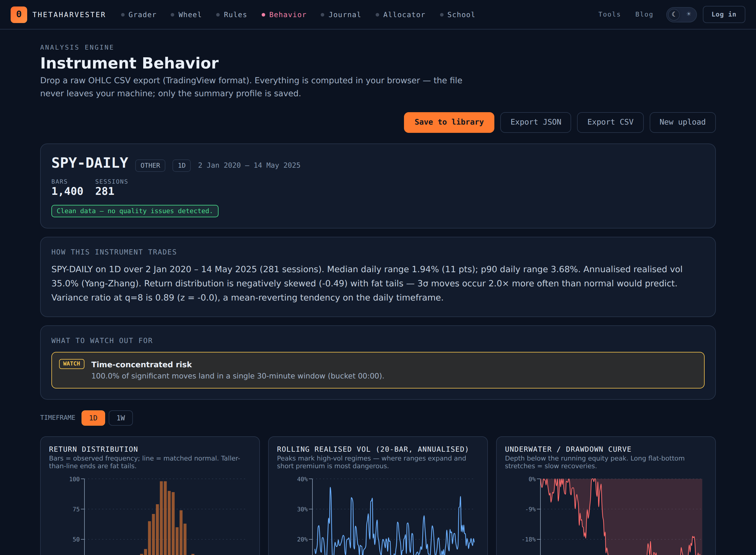This screenshot has width=756, height=555.
Task: Click the bars count 1,400
Action: pos(67,192)
